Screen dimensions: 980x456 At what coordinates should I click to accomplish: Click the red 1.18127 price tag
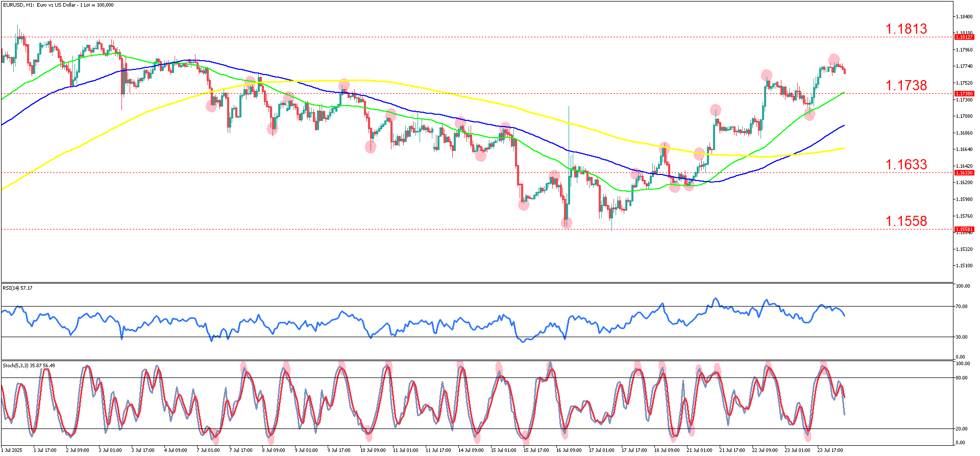coord(964,37)
